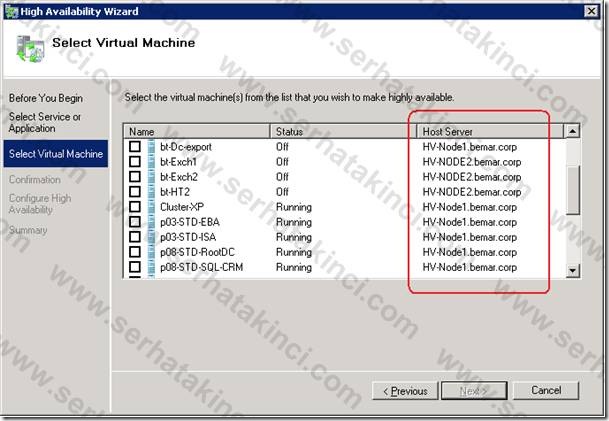Click host server HV-NODE2.bemar.corp for bt-Exch1

pyautogui.click(x=472, y=162)
